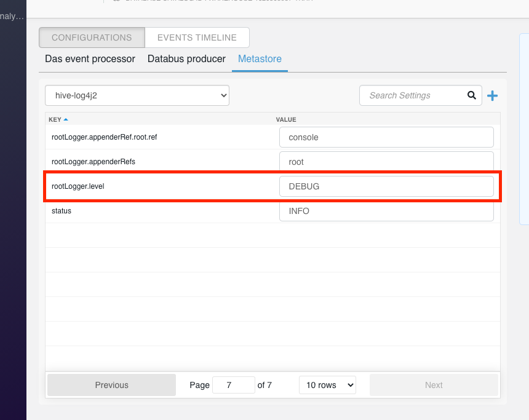Screen dimensions: 529x420
Task: Open the hive-log4j2 config file dropdown
Action: [137, 95]
